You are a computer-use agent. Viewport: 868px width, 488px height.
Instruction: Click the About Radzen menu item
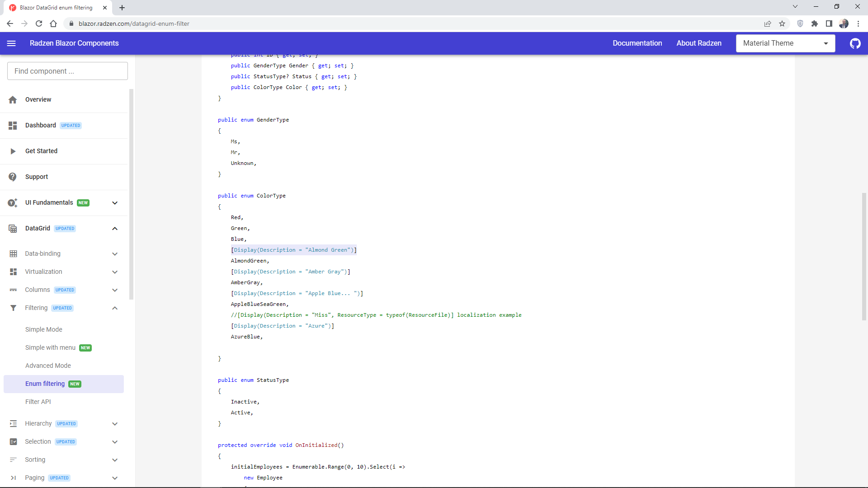tap(698, 43)
